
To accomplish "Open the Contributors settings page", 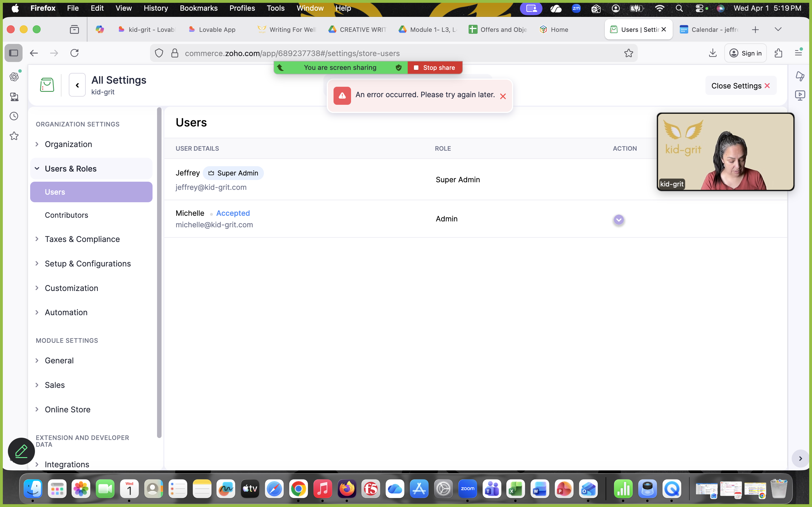I will (67, 215).
